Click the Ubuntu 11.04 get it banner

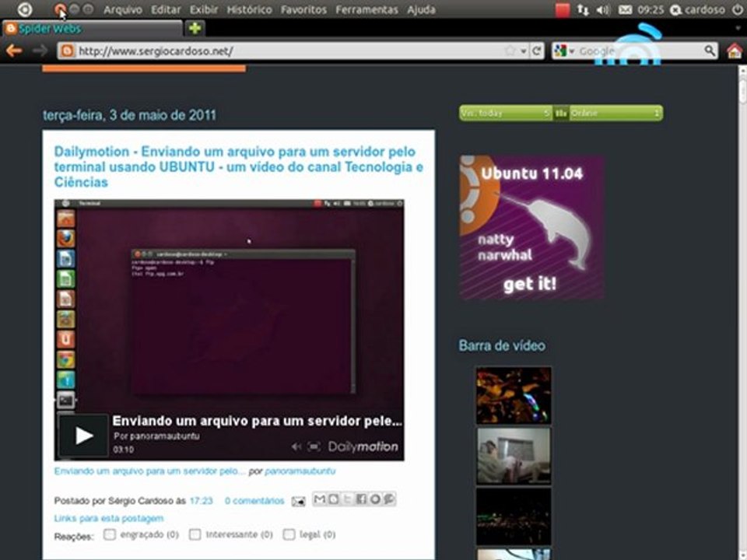click(532, 228)
